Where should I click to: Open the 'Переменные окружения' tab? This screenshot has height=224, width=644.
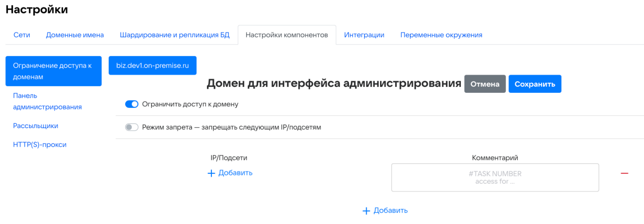(x=441, y=35)
